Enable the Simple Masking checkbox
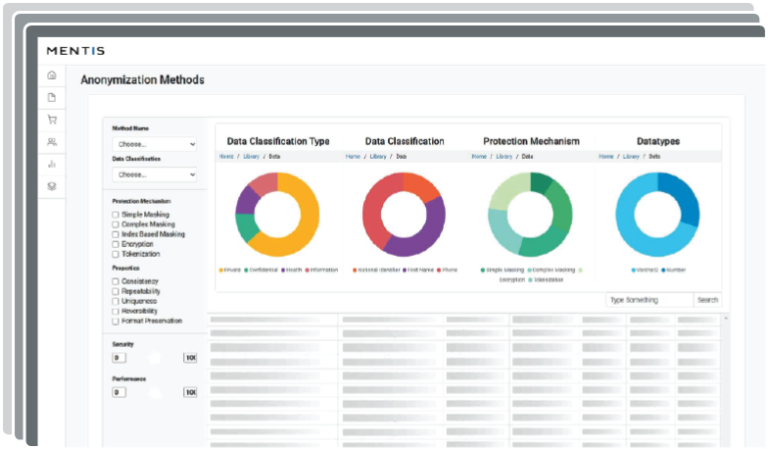Image resolution: width=768 pixels, height=449 pixels. [116, 214]
